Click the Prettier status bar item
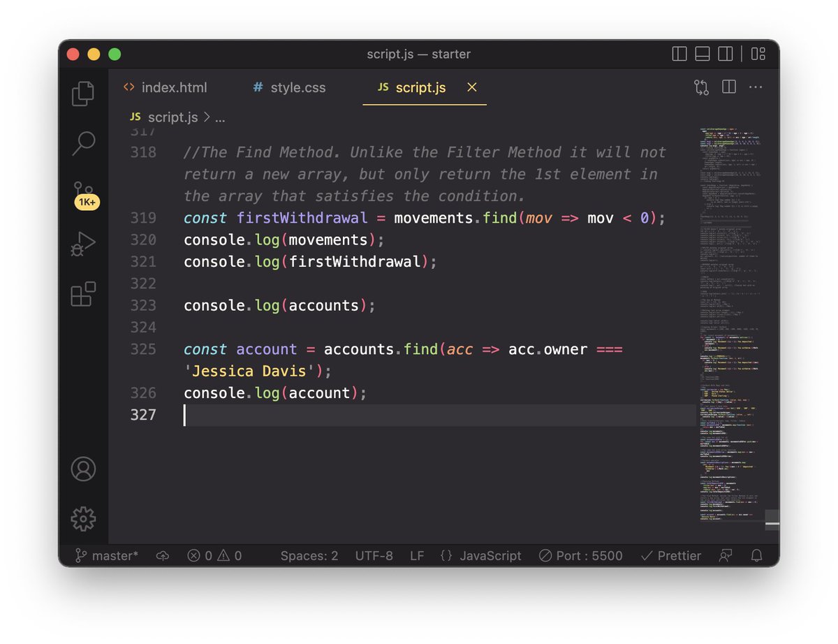The width and height of the screenshot is (838, 644). (671, 556)
